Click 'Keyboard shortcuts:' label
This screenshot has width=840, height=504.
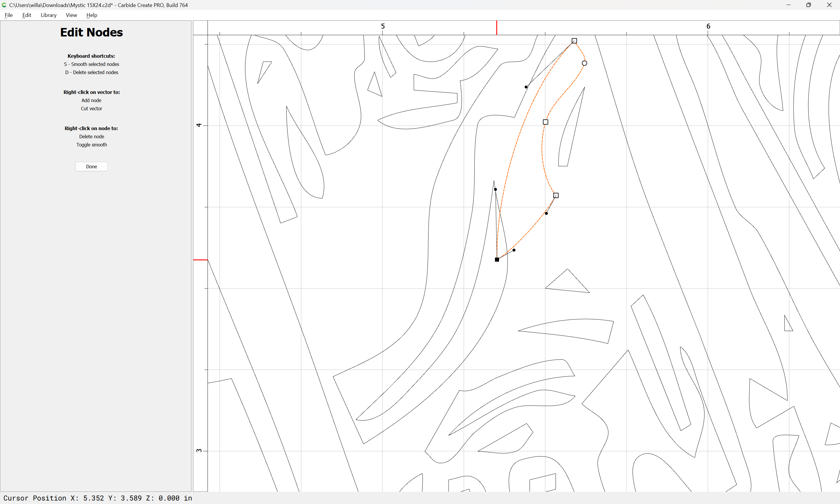pos(91,56)
